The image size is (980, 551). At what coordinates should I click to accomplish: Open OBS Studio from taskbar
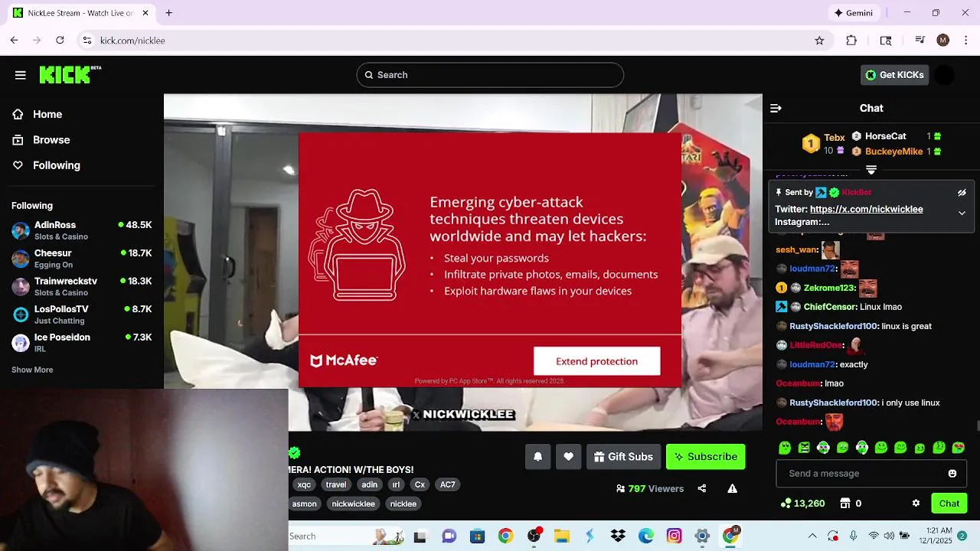coord(534,536)
